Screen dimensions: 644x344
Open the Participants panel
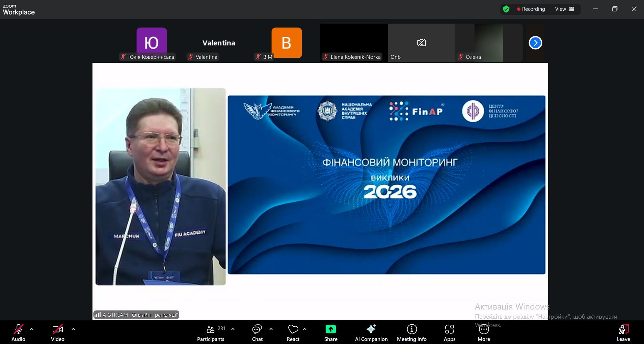coord(211,333)
